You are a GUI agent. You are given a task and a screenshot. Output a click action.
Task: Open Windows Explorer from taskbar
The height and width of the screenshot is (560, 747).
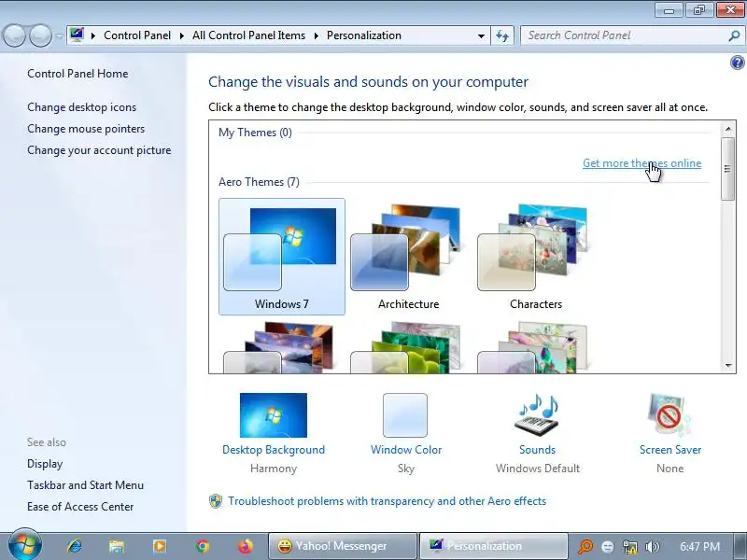(x=117, y=546)
